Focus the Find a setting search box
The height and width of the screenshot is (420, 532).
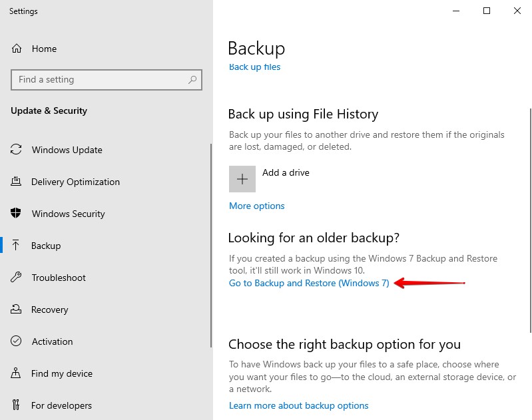point(106,80)
